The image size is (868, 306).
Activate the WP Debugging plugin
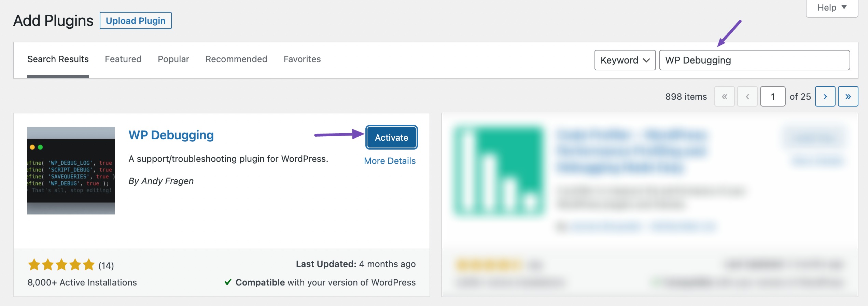(392, 137)
